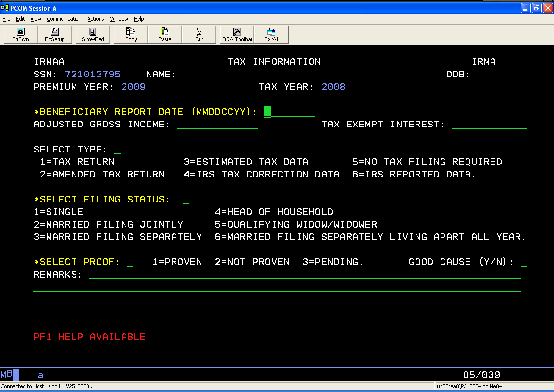Open the File menu

6,19
